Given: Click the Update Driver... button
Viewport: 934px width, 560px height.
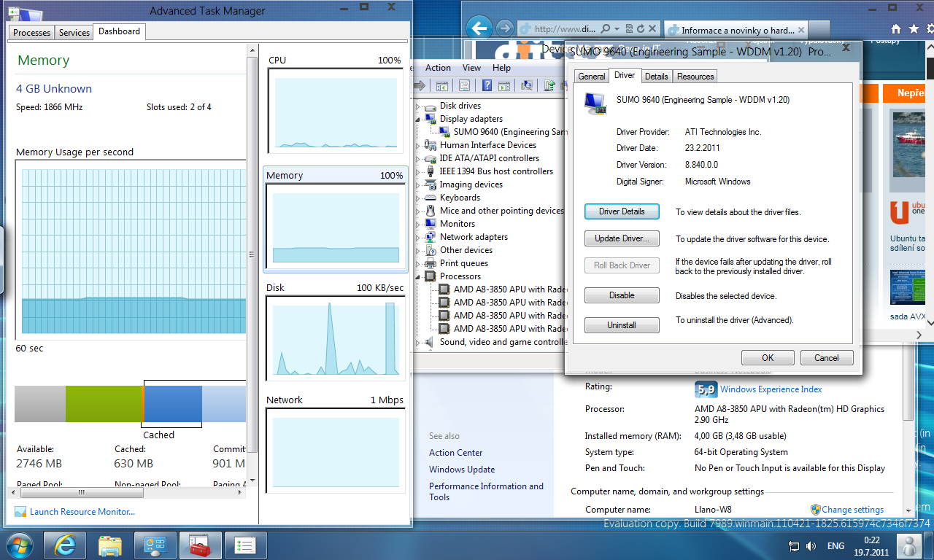Looking at the screenshot, I should point(622,239).
